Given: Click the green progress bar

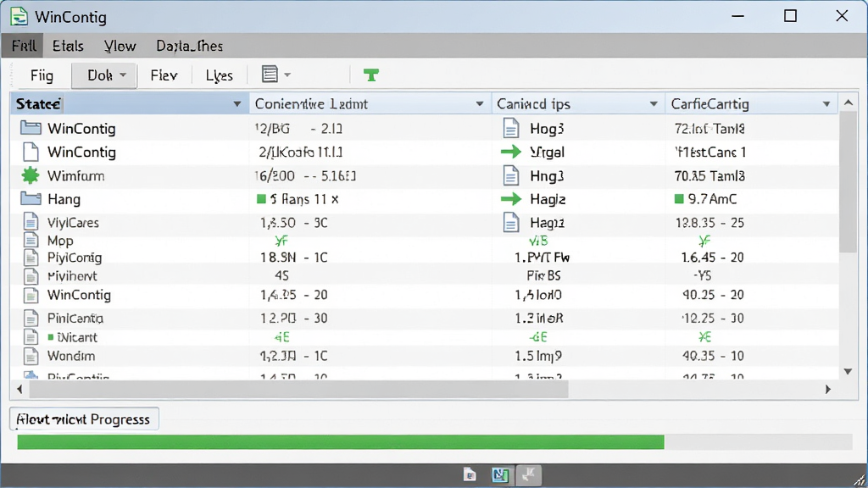Looking at the screenshot, I should coord(341,441).
